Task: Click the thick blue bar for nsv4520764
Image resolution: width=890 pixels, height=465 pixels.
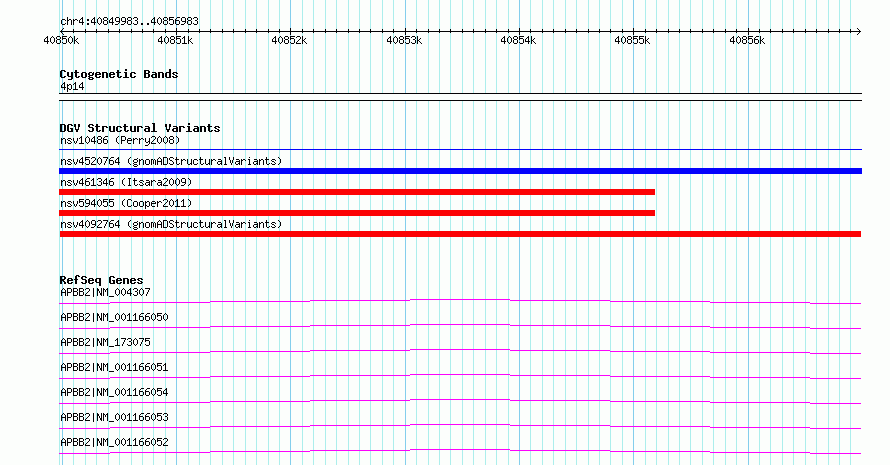Action: [460, 171]
